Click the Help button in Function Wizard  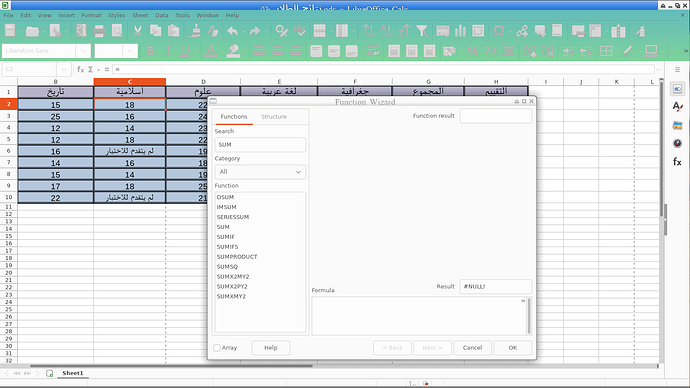271,348
